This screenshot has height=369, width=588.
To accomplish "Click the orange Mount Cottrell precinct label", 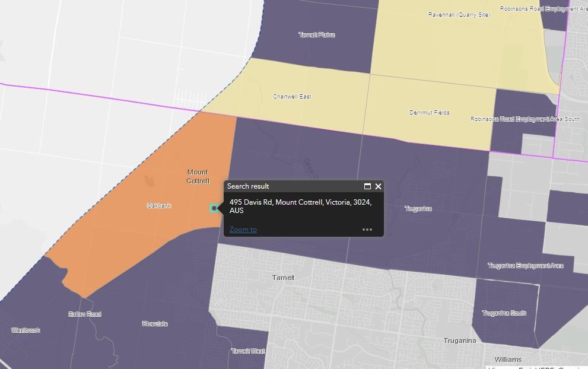I will tap(198, 176).
